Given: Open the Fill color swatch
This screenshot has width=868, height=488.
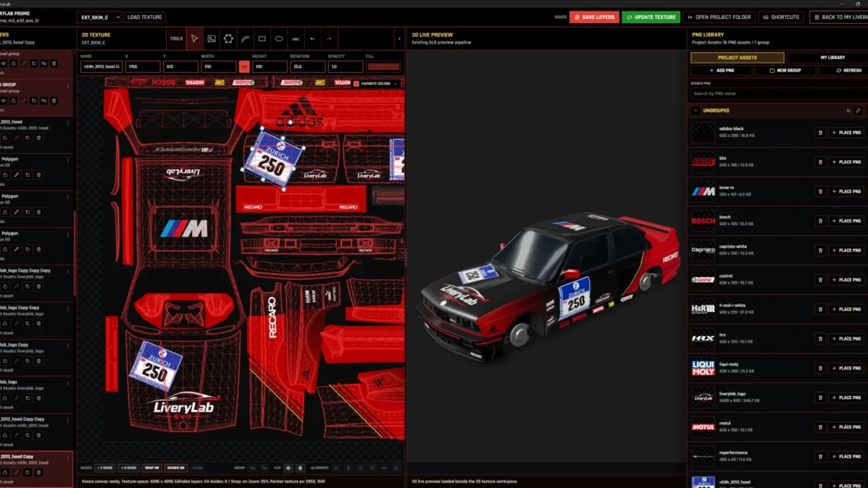Looking at the screenshot, I should 383,66.
